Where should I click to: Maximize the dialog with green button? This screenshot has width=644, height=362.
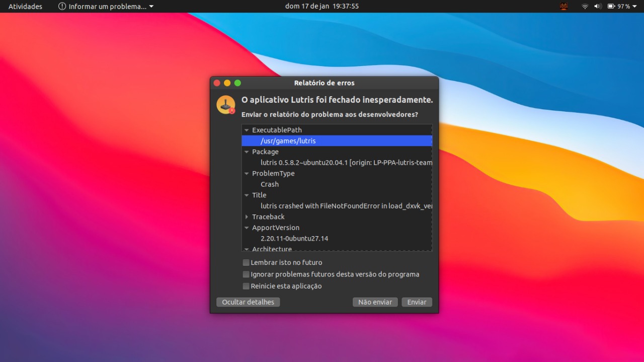(x=238, y=83)
